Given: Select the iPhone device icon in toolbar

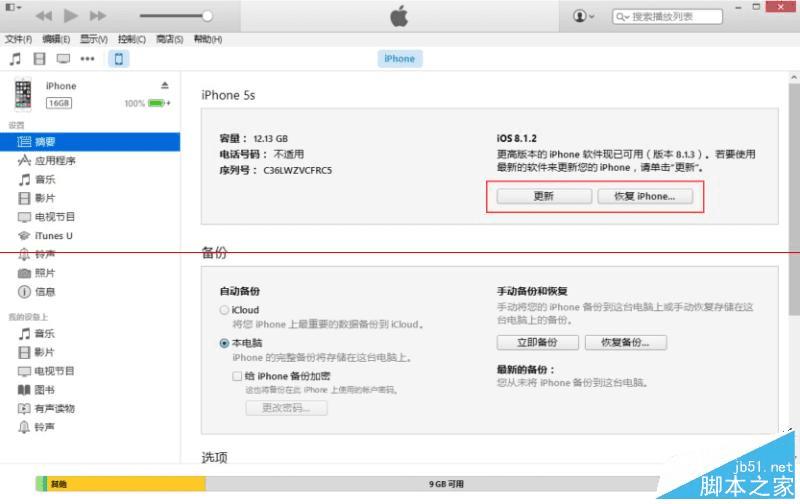Looking at the screenshot, I should tap(118, 59).
